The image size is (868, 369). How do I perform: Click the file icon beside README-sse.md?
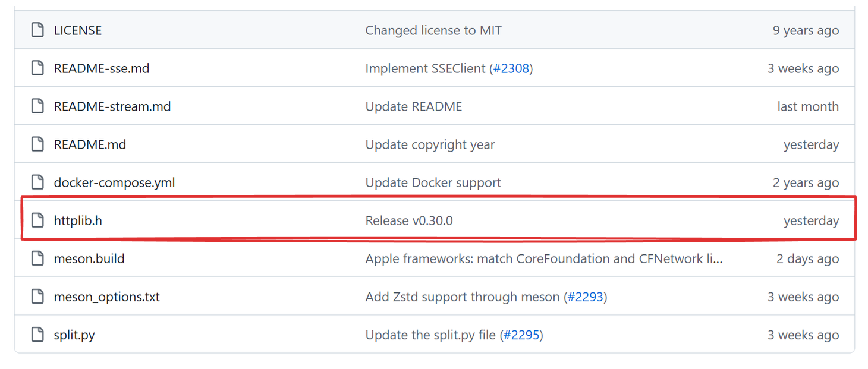[x=37, y=68]
